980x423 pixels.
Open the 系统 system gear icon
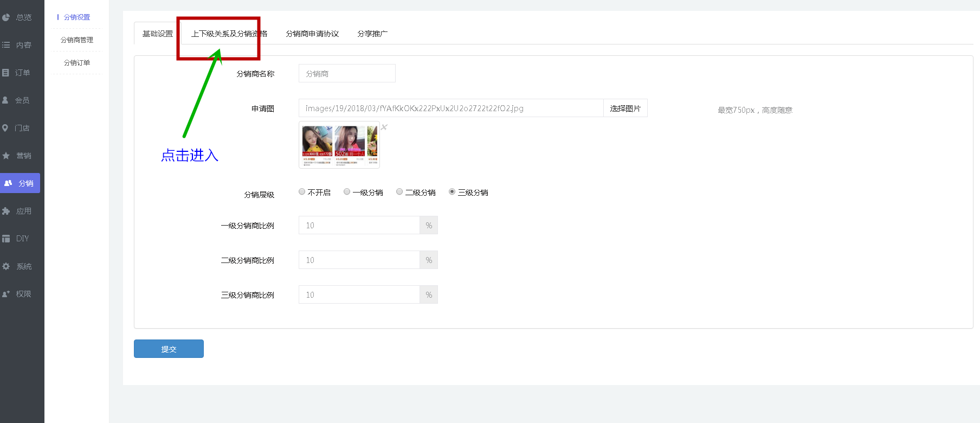coord(6,266)
